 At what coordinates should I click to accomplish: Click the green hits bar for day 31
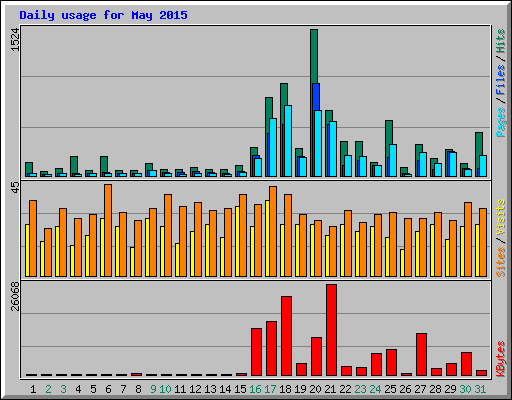(479, 144)
